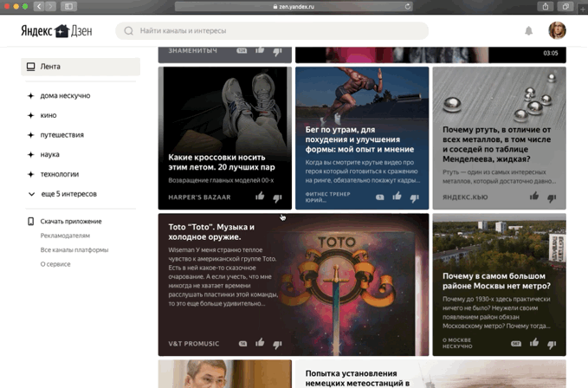Viewport: 588px width, 388px height.
Task: Click the search magnifier icon
Action: (129, 30)
